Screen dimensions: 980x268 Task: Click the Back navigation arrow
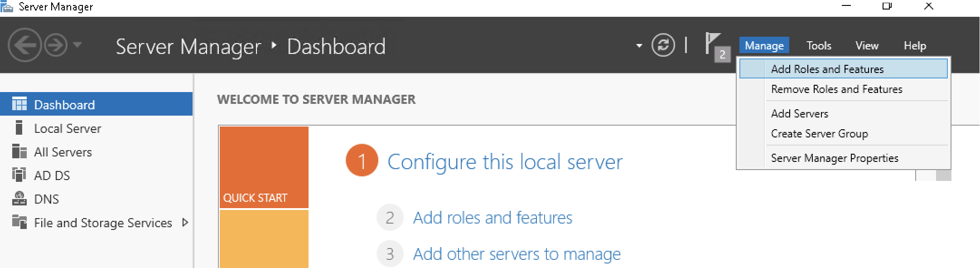tap(24, 45)
